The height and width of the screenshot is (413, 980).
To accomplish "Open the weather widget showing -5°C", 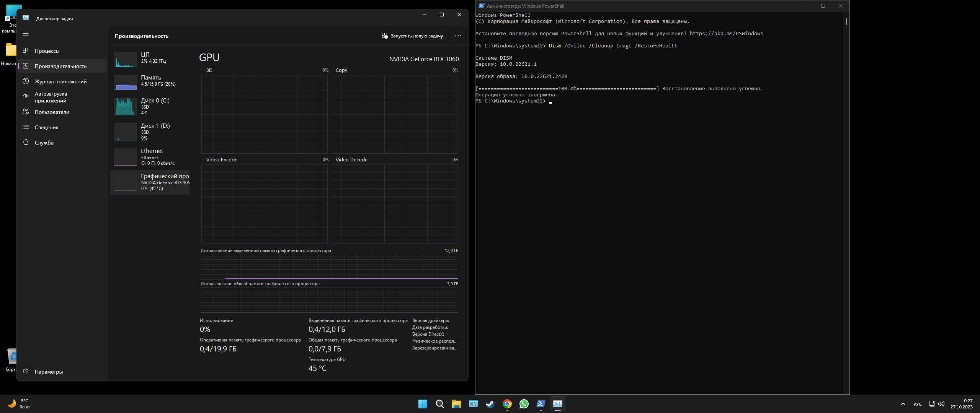I will click(x=18, y=404).
